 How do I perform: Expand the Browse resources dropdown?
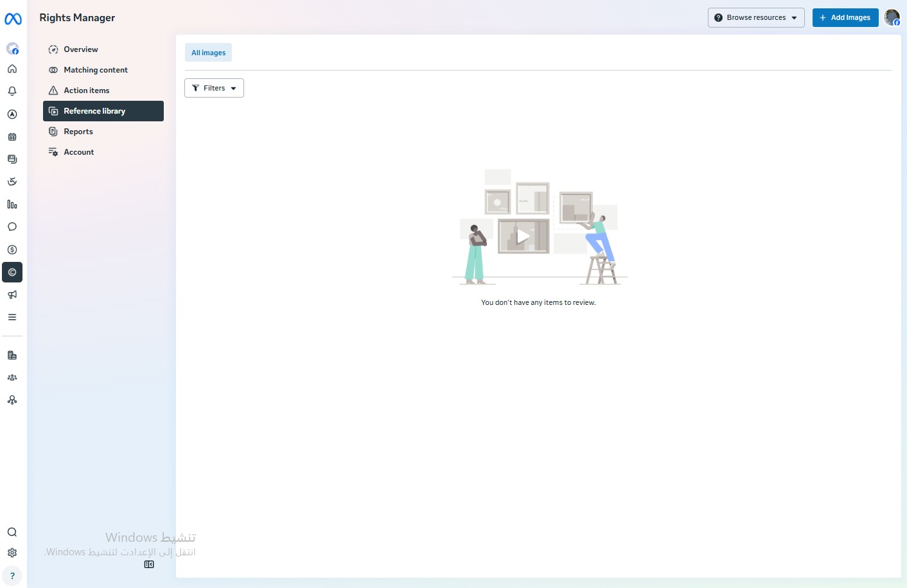click(x=756, y=17)
